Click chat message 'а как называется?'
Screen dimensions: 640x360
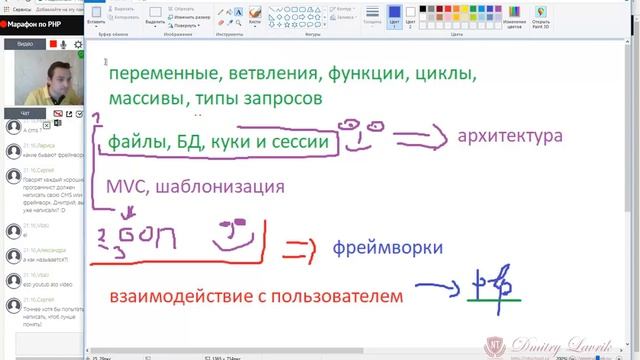tap(46, 260)
